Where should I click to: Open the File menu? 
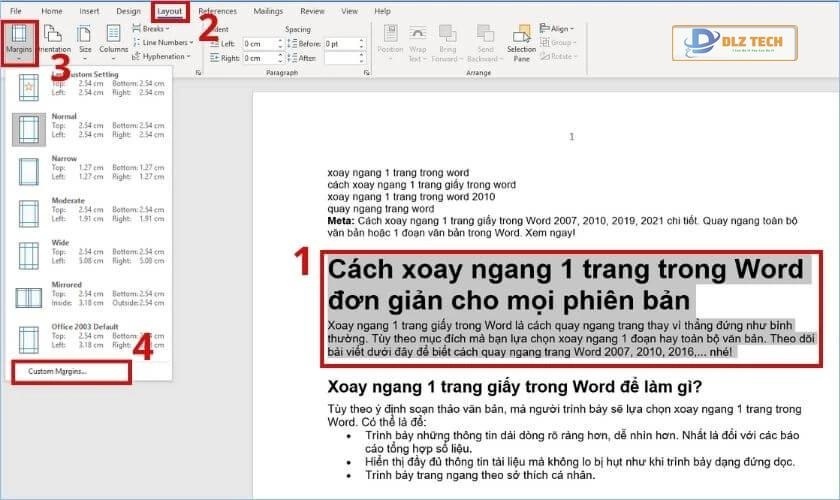(x=16, y=11)
